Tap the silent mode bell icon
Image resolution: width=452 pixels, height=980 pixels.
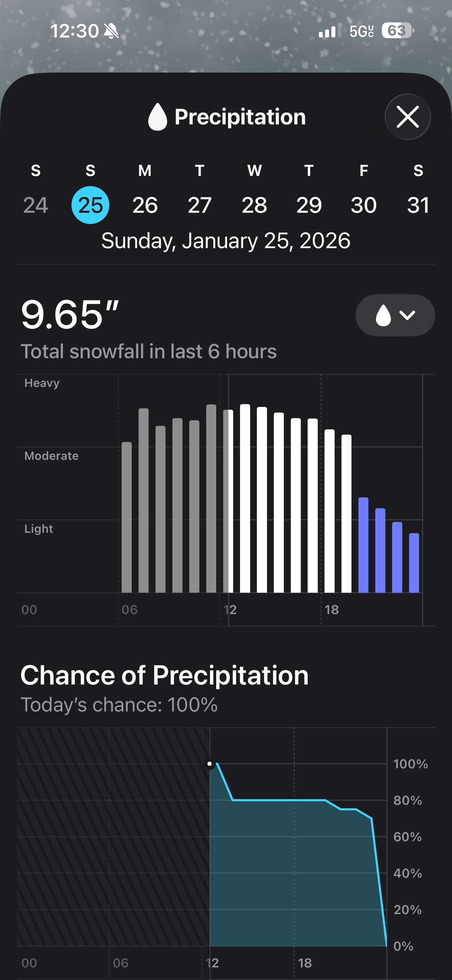(x=111, y=31)
